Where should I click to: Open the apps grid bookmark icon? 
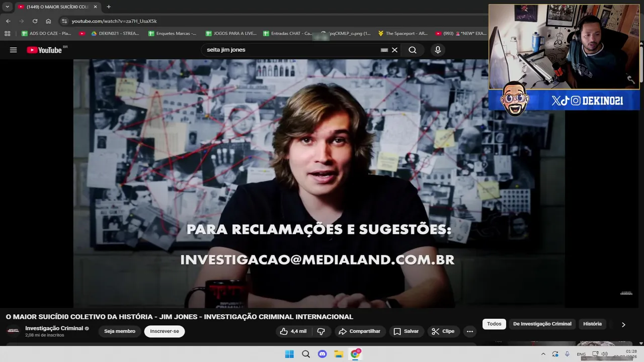(x=7, y=33)
